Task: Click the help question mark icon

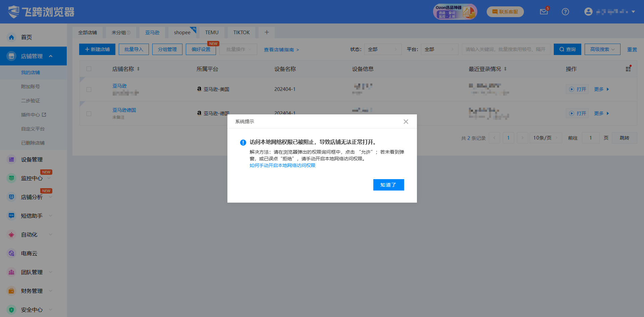Action: pos(565,12)
